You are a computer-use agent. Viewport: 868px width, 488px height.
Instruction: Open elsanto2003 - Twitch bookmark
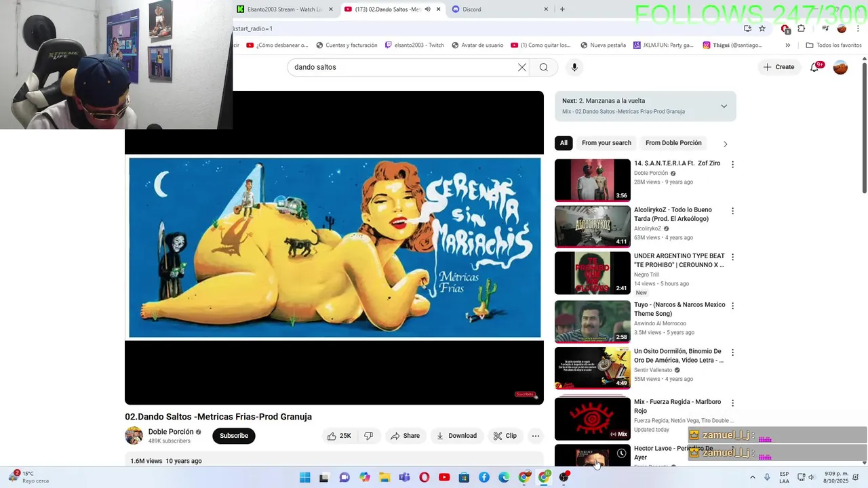414,45
